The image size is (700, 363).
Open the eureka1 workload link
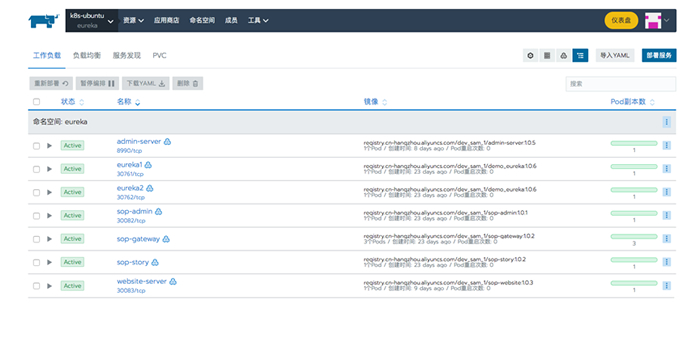click(x=129, y=165)
